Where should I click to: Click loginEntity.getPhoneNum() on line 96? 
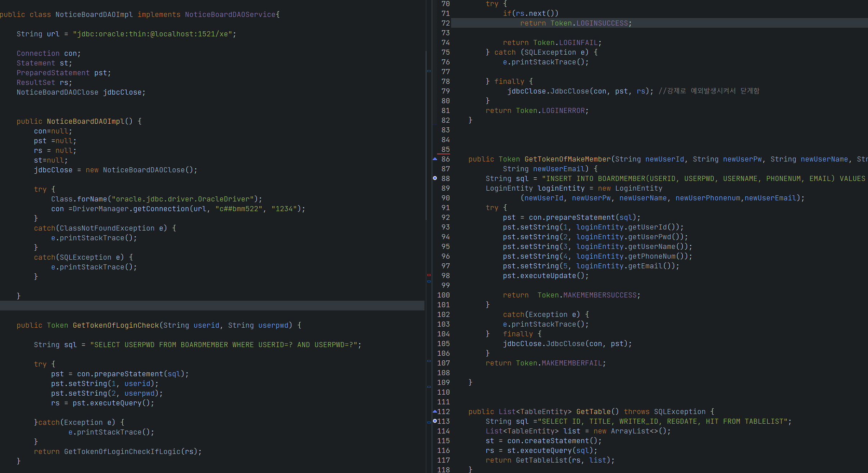tap(632, 256)
